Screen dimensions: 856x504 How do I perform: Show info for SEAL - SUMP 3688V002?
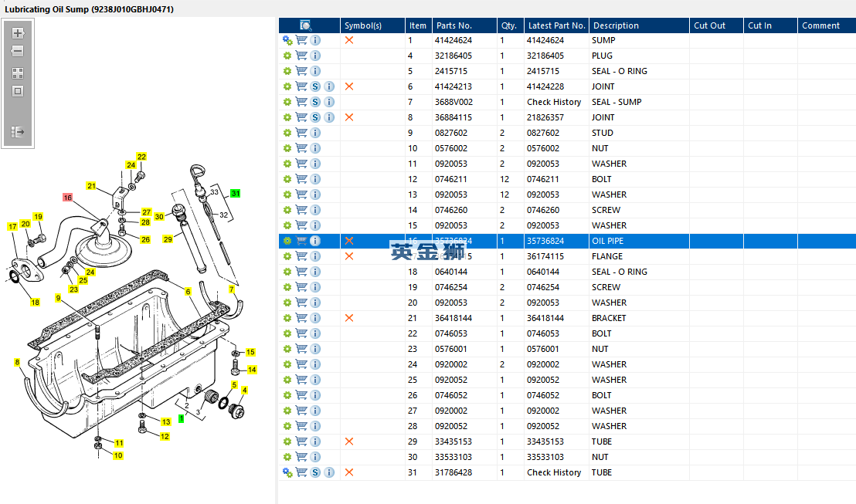[x=329, y=102]
